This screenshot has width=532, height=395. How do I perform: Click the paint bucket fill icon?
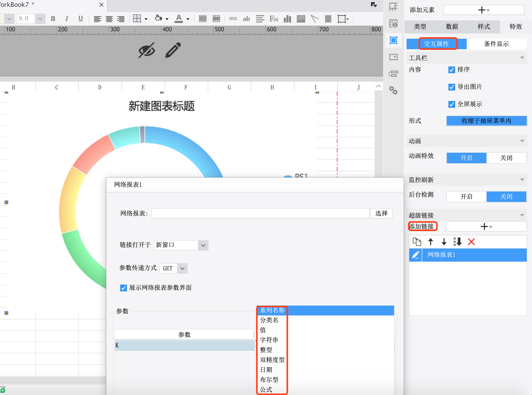coord(158,18)
